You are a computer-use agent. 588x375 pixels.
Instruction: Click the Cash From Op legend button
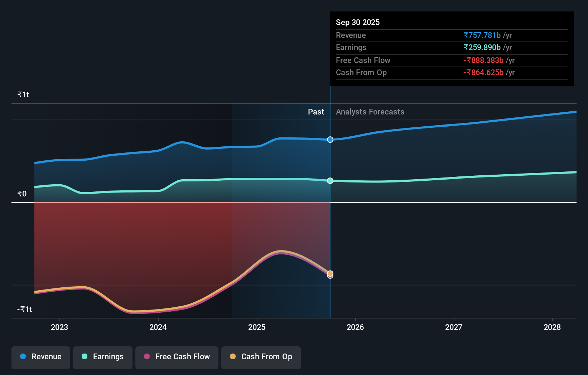(x=261, y=357)
